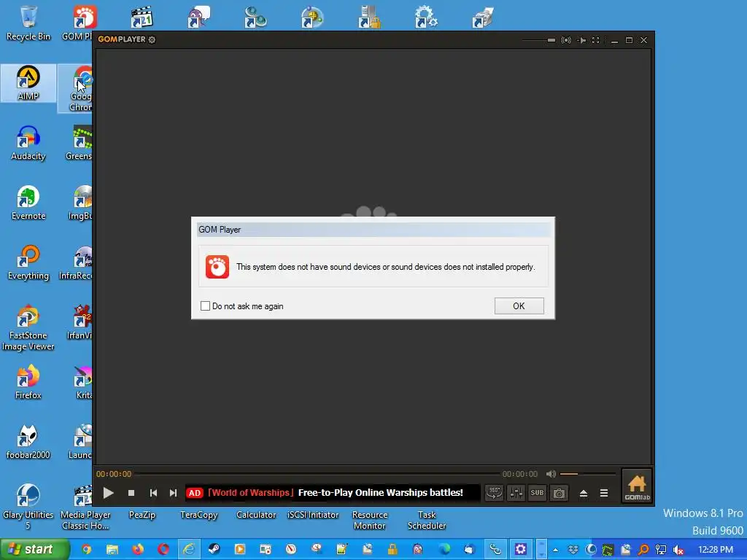The height and width of the screenshot is (560, 747).
Task: Click OK in the GOM Player dialog
Action: (519, 306)
